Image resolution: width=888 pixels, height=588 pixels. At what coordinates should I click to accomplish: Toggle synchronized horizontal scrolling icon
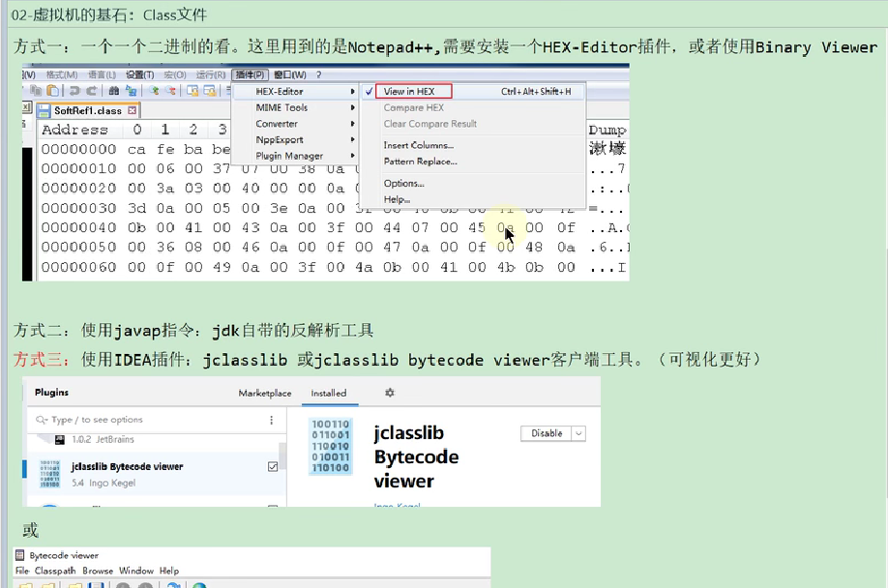click(x=210, y=91)
